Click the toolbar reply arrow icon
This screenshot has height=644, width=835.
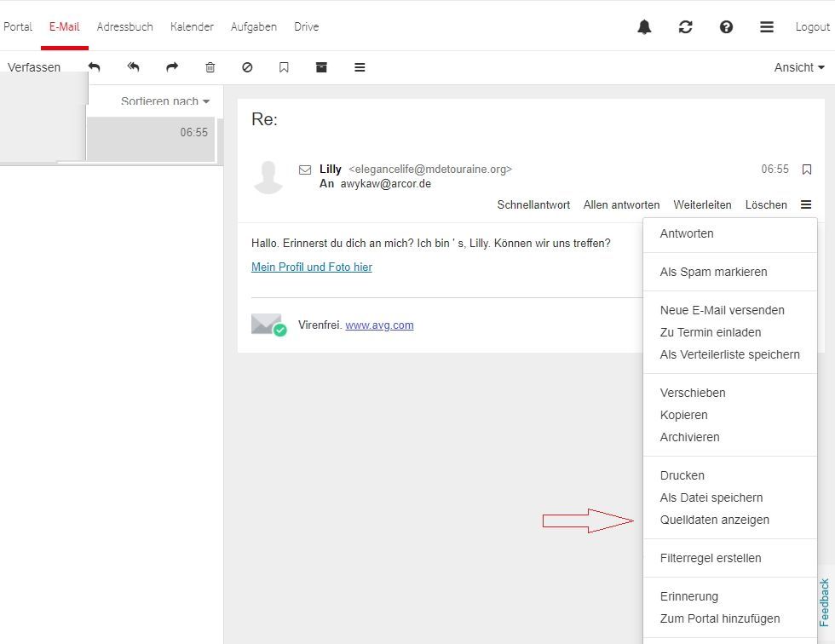95,67
